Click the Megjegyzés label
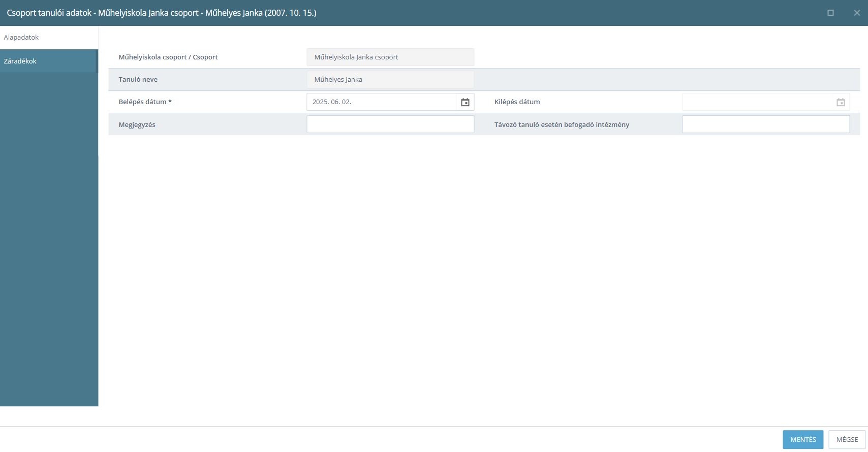The image size is (868, 452). [137, 124]
